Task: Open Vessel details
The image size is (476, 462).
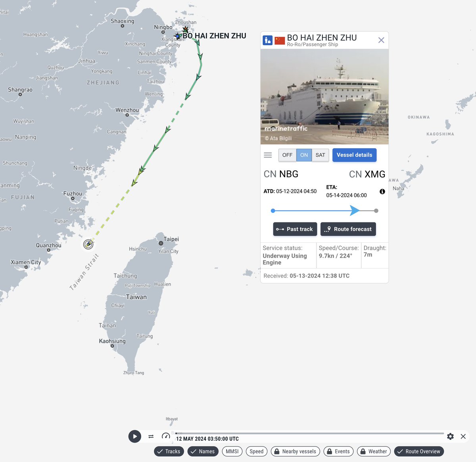Action: pyautogui.click(x=354, y=155)
